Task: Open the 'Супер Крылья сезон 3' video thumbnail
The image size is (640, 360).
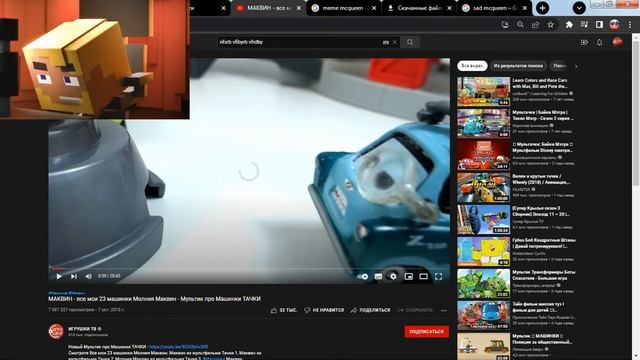Action: click(484, 219)
